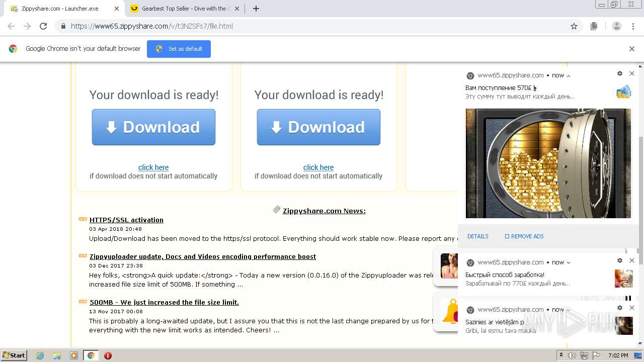
Task: Click the bell icon behind the notifications
Action: coord(450,312)
